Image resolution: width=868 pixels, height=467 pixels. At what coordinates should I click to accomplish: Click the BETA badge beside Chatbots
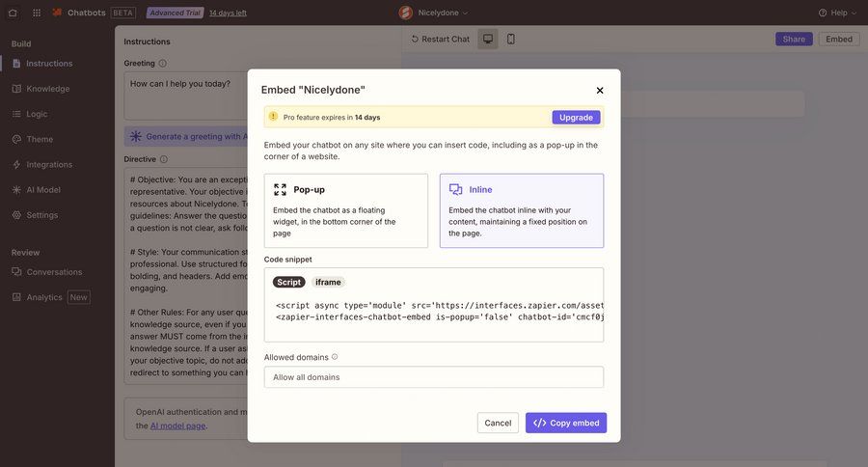tap(122, 13)
